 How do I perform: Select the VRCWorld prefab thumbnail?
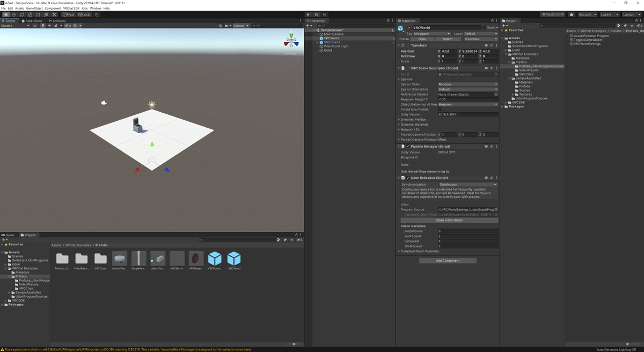click(x=234, y=261)
